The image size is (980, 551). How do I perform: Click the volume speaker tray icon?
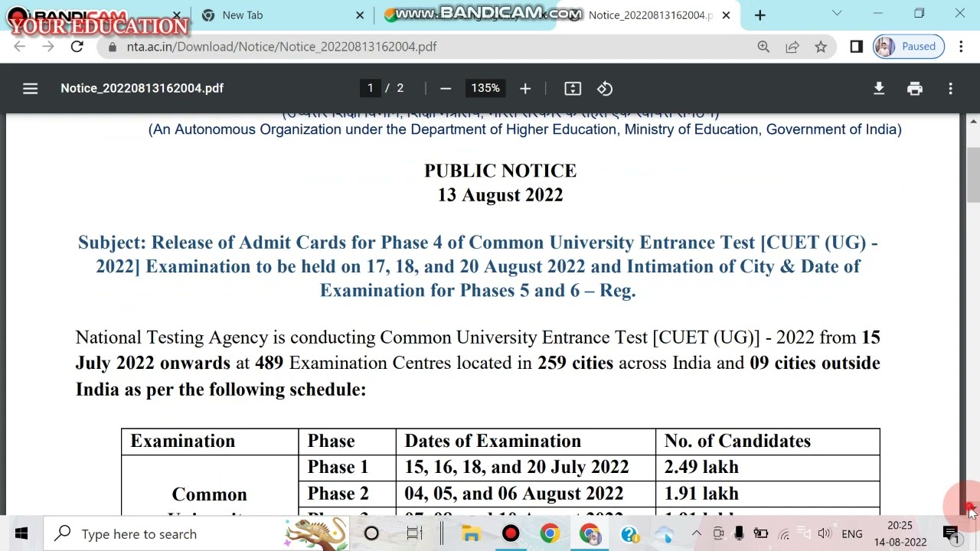tap(824, 533)
